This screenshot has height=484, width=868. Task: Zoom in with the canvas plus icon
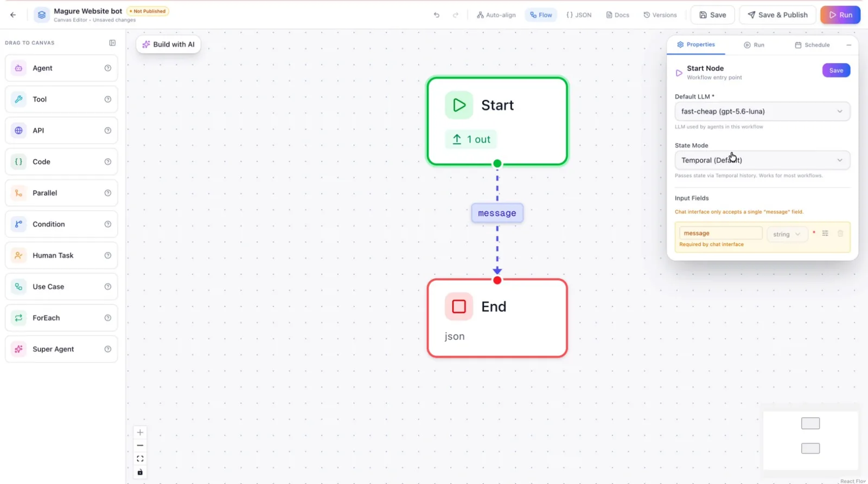point(140,433)
